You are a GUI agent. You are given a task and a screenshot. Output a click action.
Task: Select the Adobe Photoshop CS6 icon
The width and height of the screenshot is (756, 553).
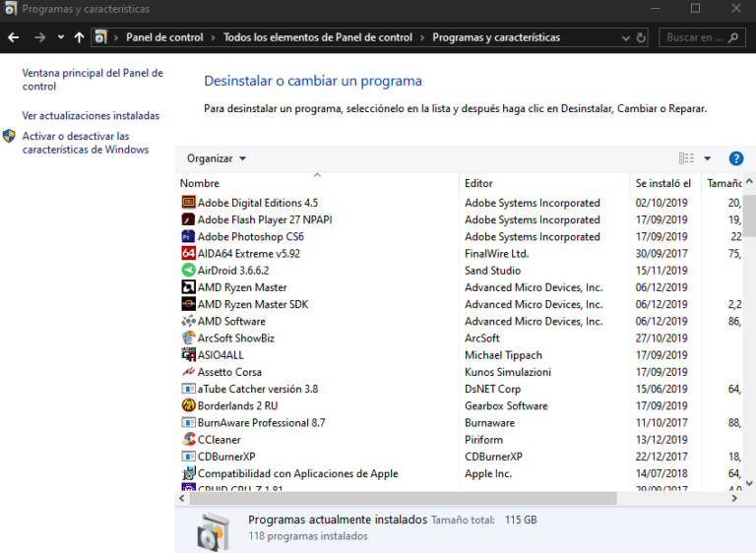point(188,236)
